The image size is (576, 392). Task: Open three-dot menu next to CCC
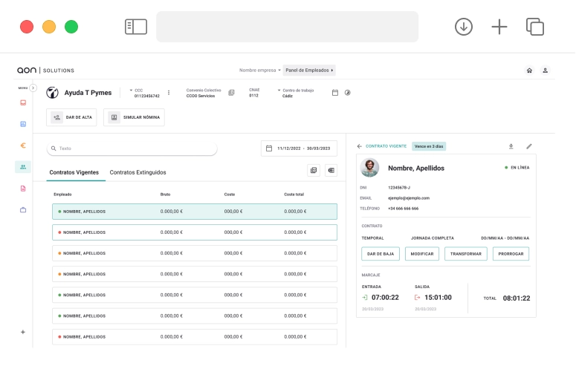pos(169,93)
